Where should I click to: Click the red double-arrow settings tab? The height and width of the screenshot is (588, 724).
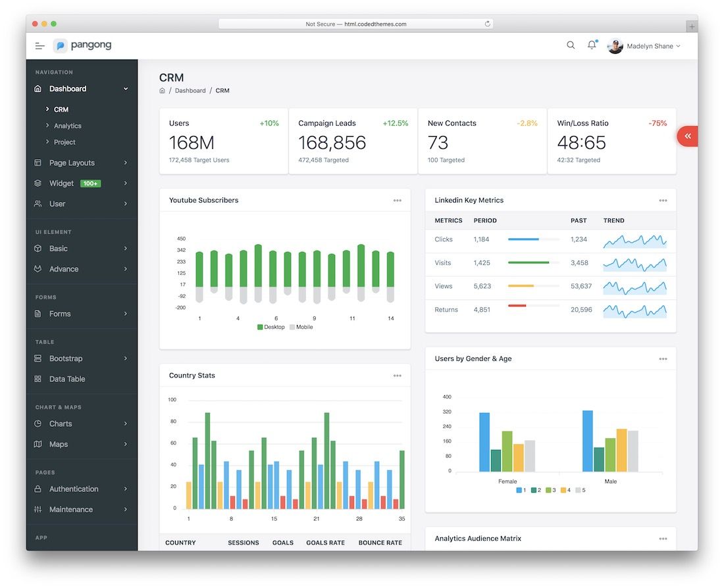tap(687, 136)
